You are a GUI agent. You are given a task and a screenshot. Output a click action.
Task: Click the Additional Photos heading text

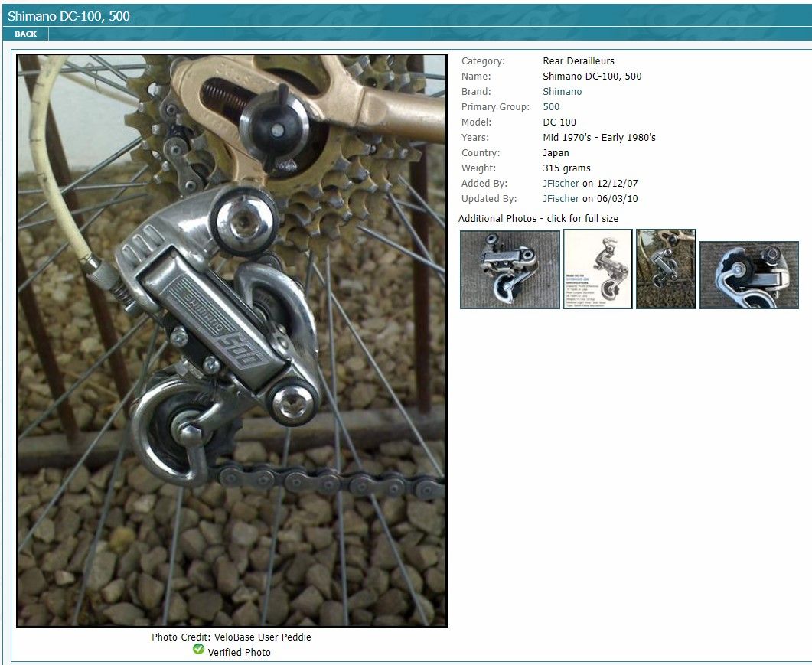[x=538, y=219]
